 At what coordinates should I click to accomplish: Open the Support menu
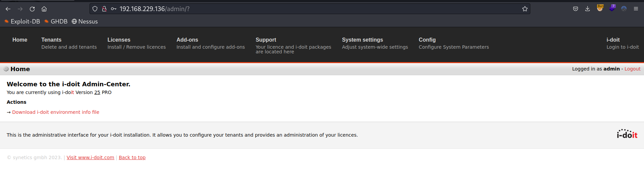click(x=293, y=45)
